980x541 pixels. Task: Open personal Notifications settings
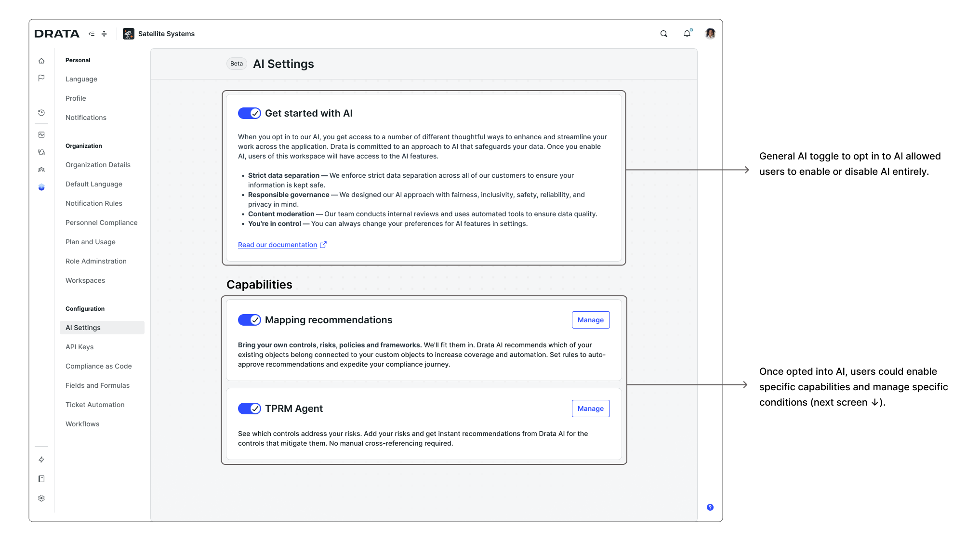[x=86, y=118]
